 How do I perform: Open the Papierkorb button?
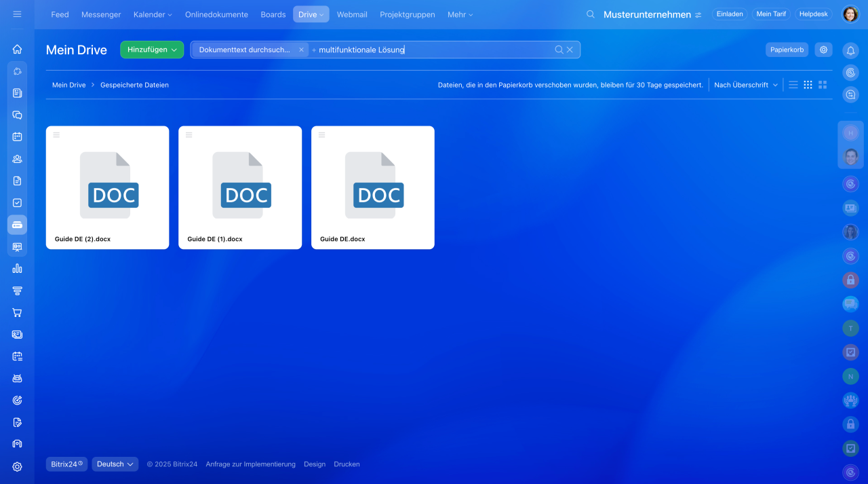pos(787,50)
